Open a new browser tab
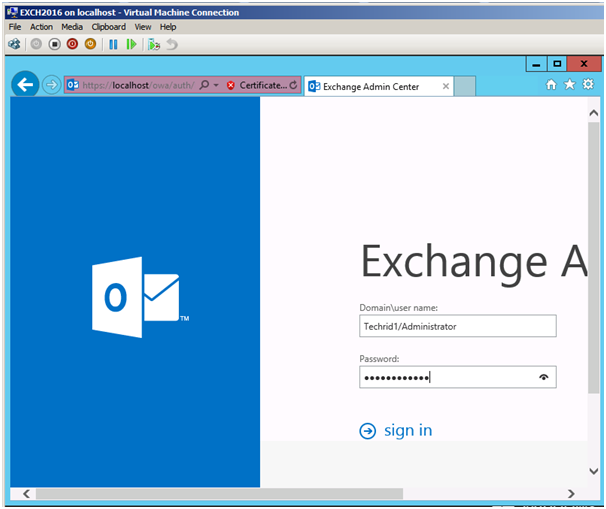 pyautogui.click(x=465, y=86)
